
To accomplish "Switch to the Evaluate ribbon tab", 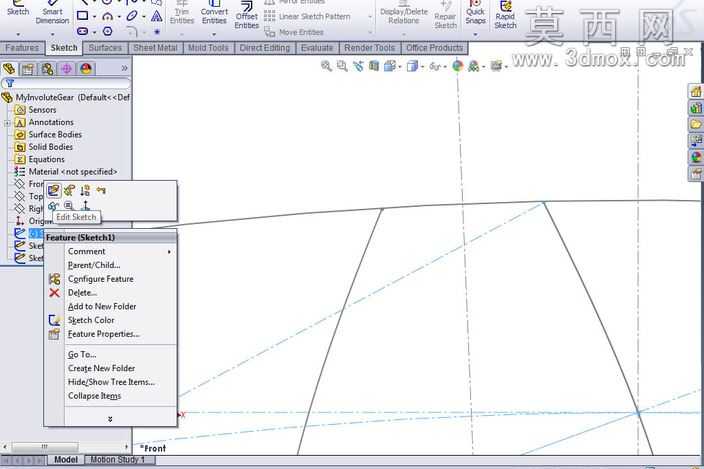I will pos(317,48).
